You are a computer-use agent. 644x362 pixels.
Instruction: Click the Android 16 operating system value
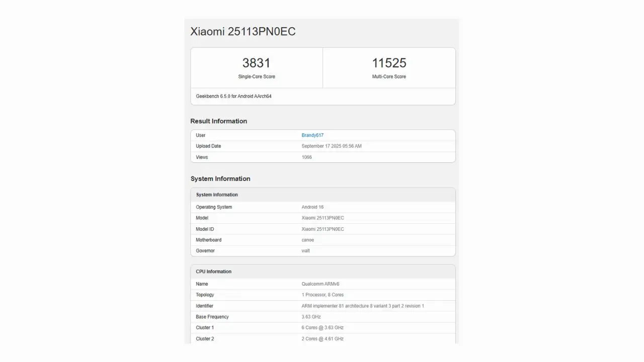pyautogui.click(x=313, y=207)
